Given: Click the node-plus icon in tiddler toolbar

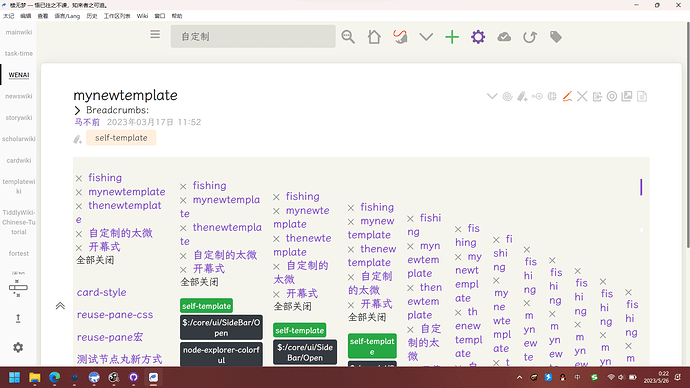Looking at the screenshot, I should [537, 96].
